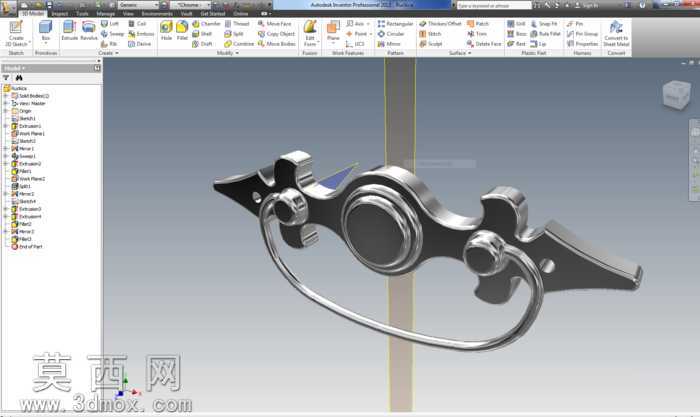Activate the Extrude tool
Viewport: 700px width, 417px height.
[70, 31]
